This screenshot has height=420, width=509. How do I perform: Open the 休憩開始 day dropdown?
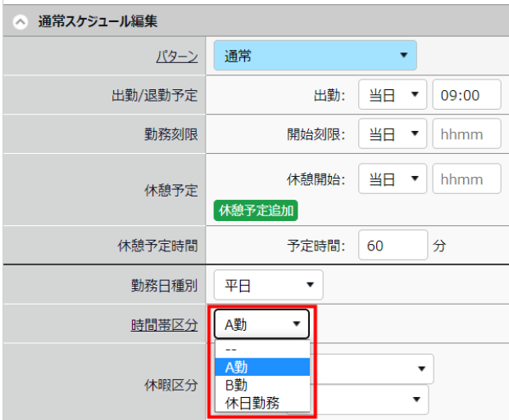392,179
